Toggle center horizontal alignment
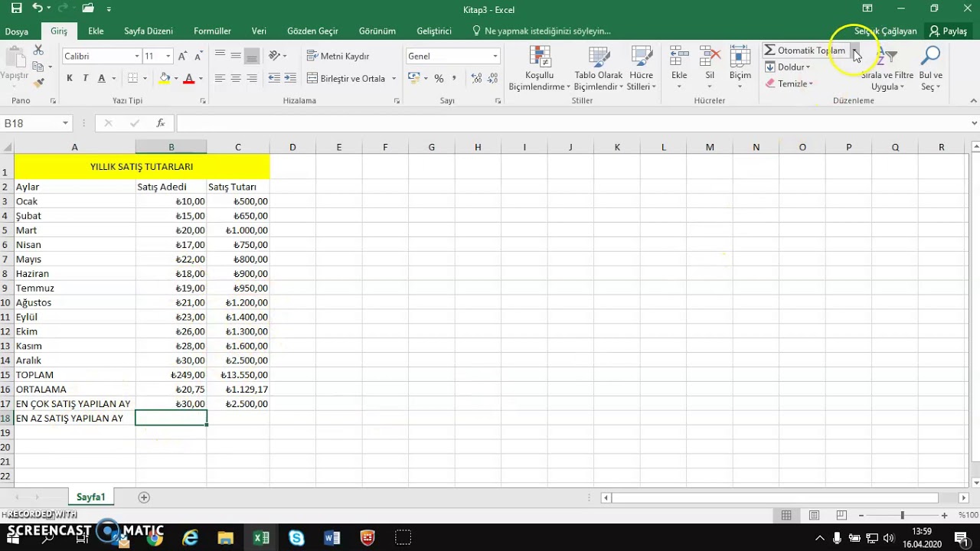 pos(236,78)
